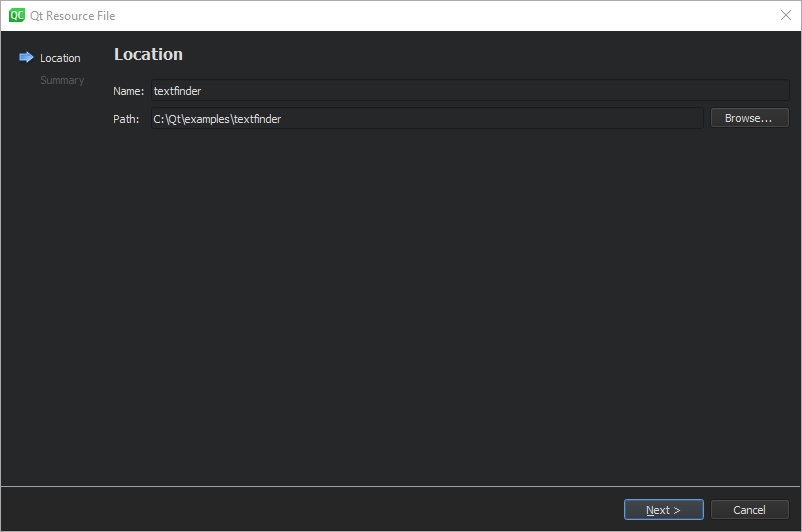The width and height of the screenshot is (802, 532).
Task: Select the Summary step in sidebar
Action: click(x=62, y=80)
